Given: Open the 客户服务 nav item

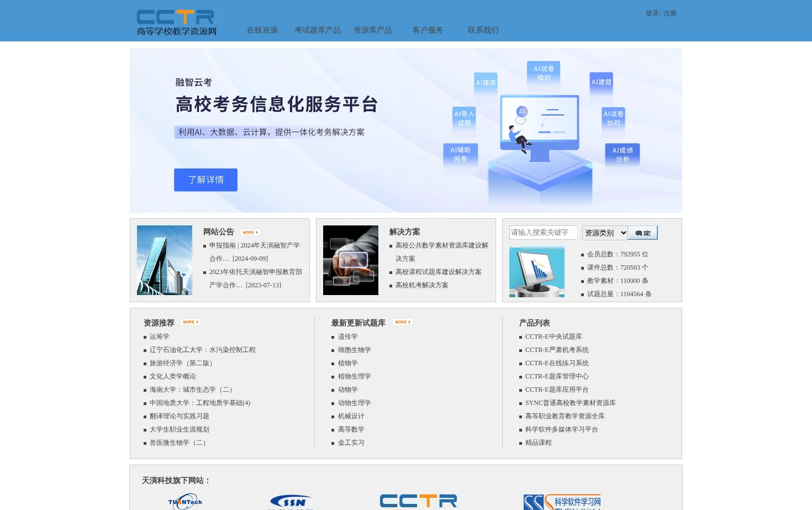Looking at the screenshot, I should [x=428, y=30].
